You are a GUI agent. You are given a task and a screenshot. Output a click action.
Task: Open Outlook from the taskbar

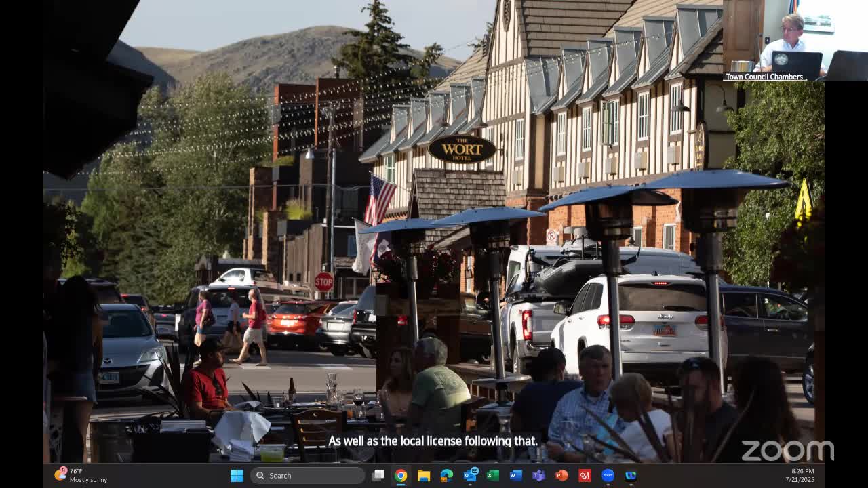[470, 475]
